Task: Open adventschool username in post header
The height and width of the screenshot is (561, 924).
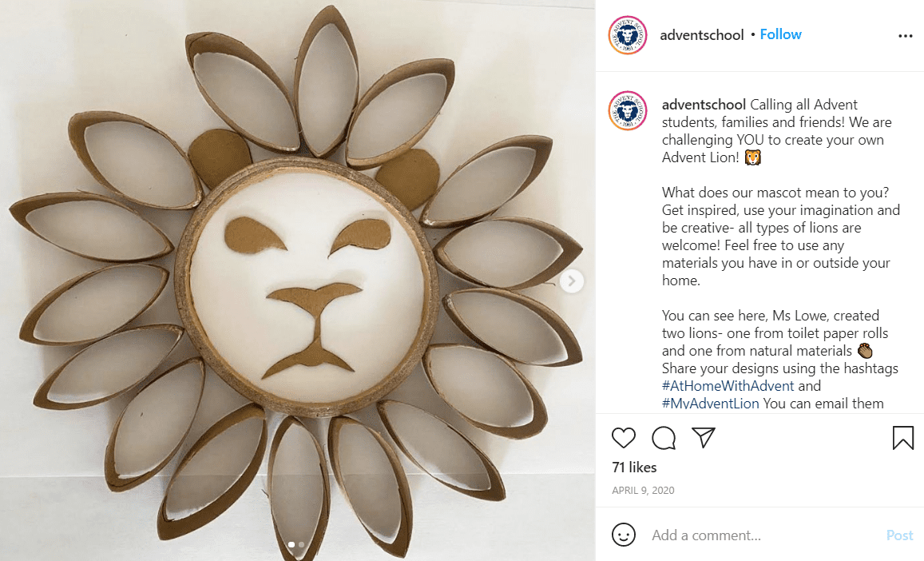Action: (x=701, y=35)
